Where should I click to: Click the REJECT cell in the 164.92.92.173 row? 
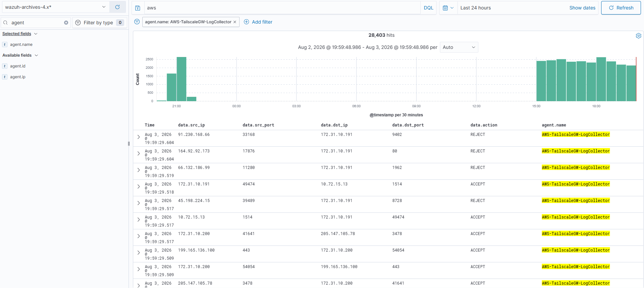(x=478, y=151)
